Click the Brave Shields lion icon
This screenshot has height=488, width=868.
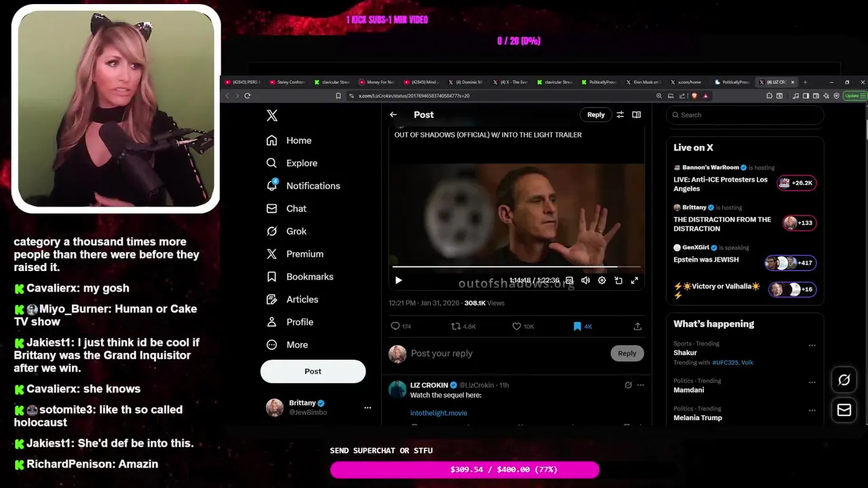(x=694, y=96)
